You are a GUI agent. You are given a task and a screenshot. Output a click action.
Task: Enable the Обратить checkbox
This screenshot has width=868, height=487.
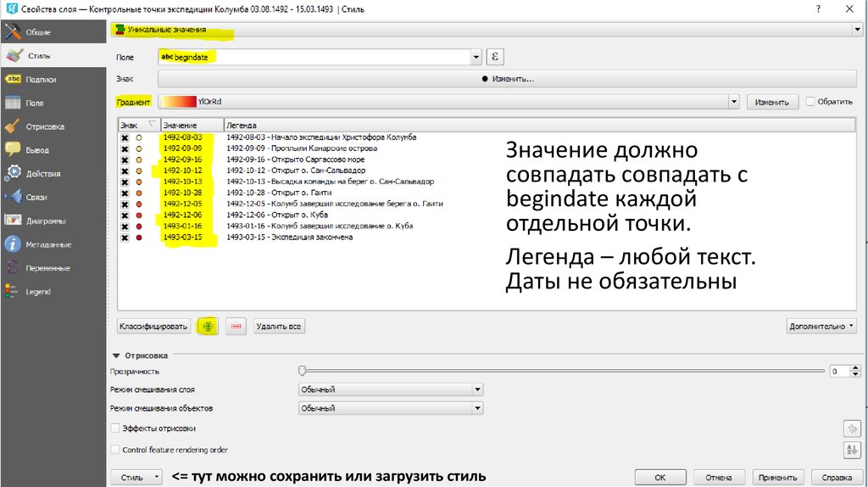tap(810, 101)
